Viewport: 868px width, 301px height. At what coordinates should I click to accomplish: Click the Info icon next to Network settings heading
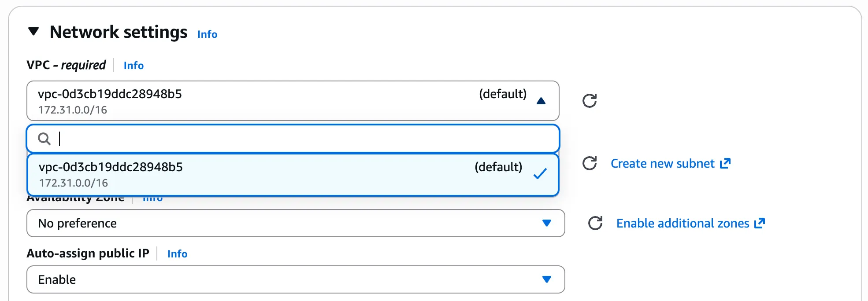(x=207, y=34)
